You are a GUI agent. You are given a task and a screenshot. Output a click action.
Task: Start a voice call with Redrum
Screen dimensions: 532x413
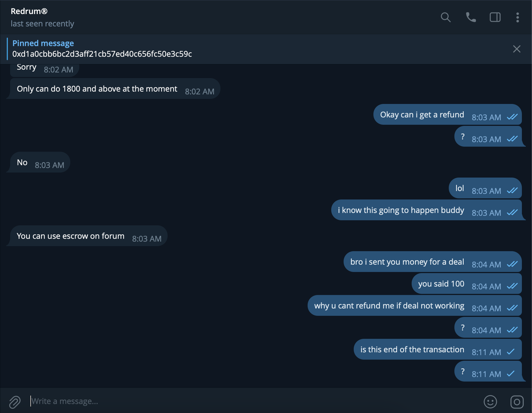pos(471,17)
